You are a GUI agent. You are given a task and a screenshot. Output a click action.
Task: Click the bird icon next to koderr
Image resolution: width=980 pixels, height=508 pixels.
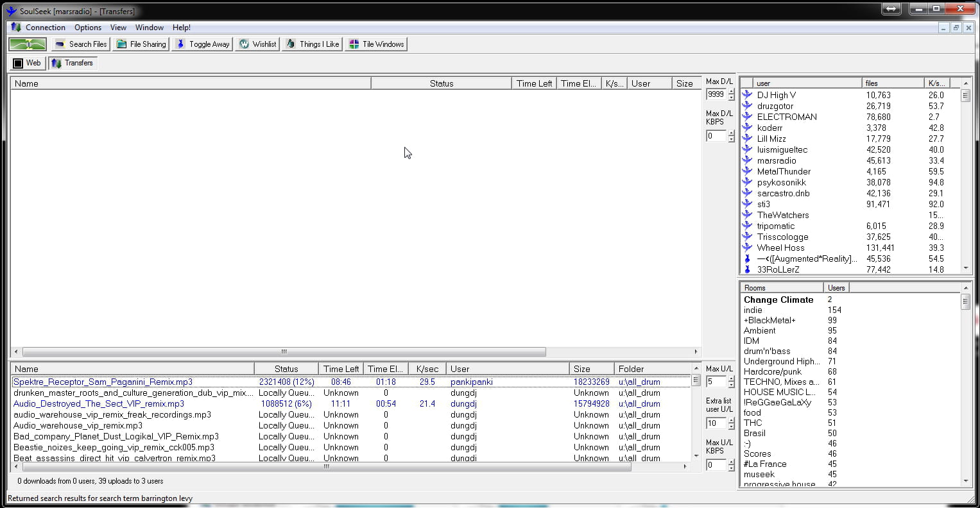[747, 128]
